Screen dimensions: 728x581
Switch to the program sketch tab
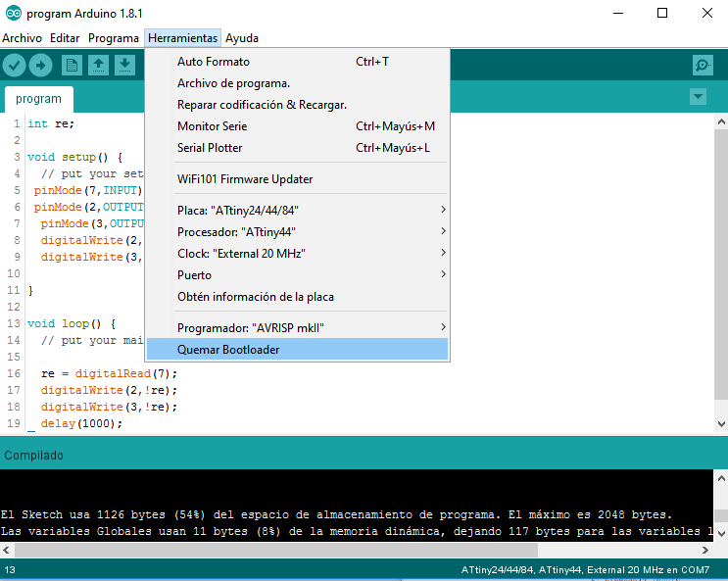pos(39,99)
